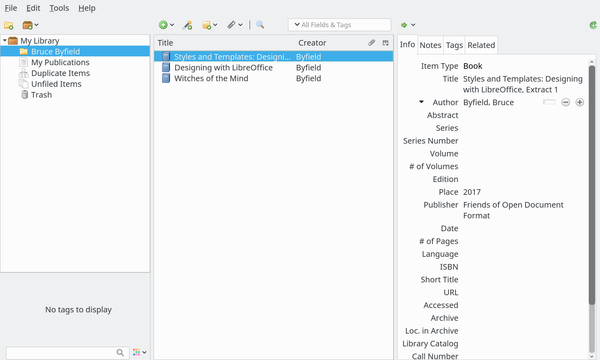The image size is (600, 360).
Task: Open My Publications
Action: (60, 62)
